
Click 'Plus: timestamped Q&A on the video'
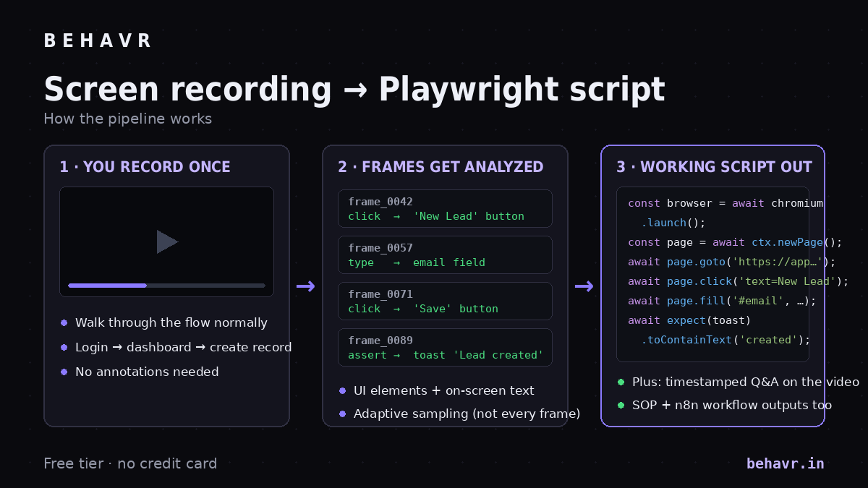tap(746, 382)
